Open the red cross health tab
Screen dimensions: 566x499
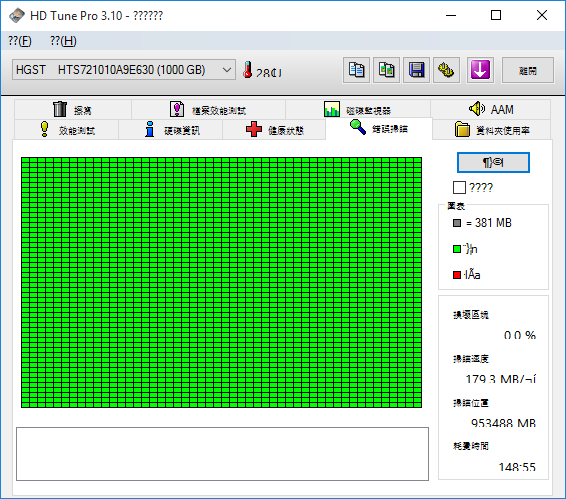tap(274, 130)
